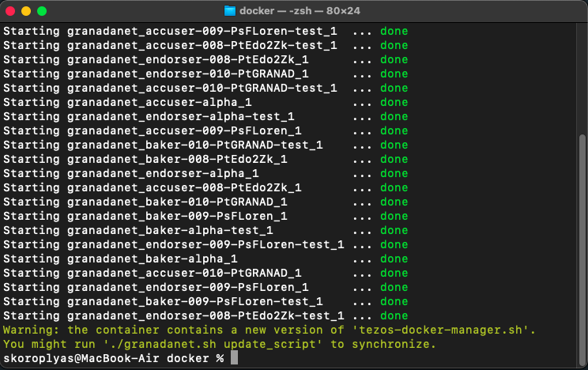This screenshot has width=588, height=370.
Task: Click 'docker %' in the shell prompt
Action: coord(195,359)
